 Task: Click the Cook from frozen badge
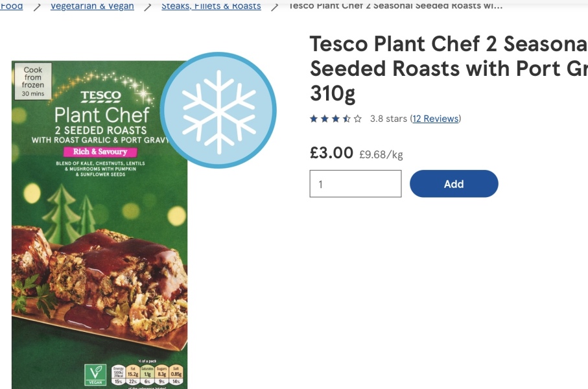(x=33, y=80)
